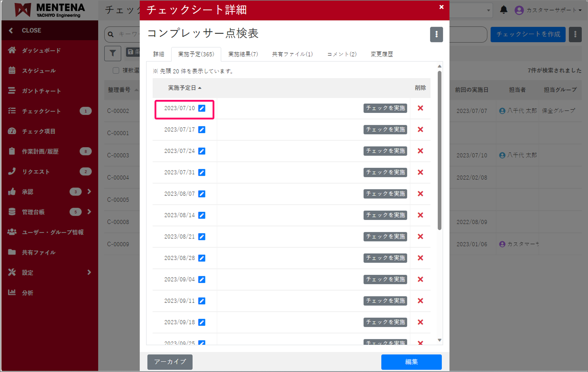This screenshot has height=372, width=588.
Task: Check the 複数選 checkbox above the table
Action: point(116,70)
